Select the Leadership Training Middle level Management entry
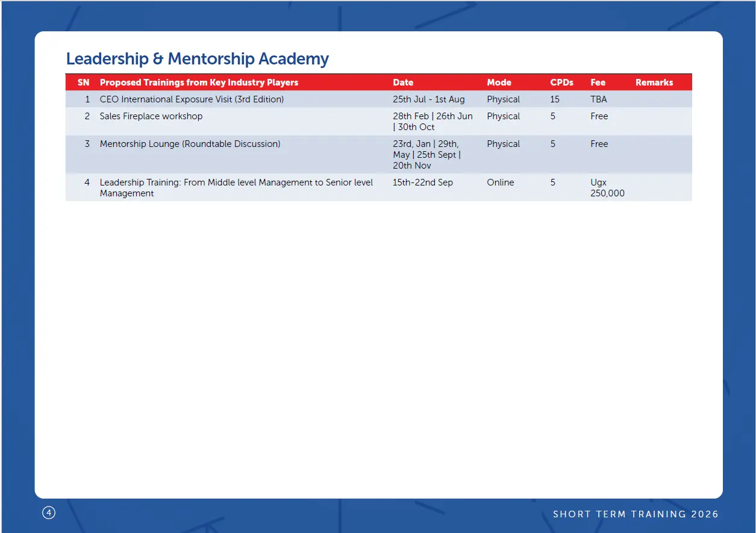This screenshot has height=533, width=756. click(236, 187)
